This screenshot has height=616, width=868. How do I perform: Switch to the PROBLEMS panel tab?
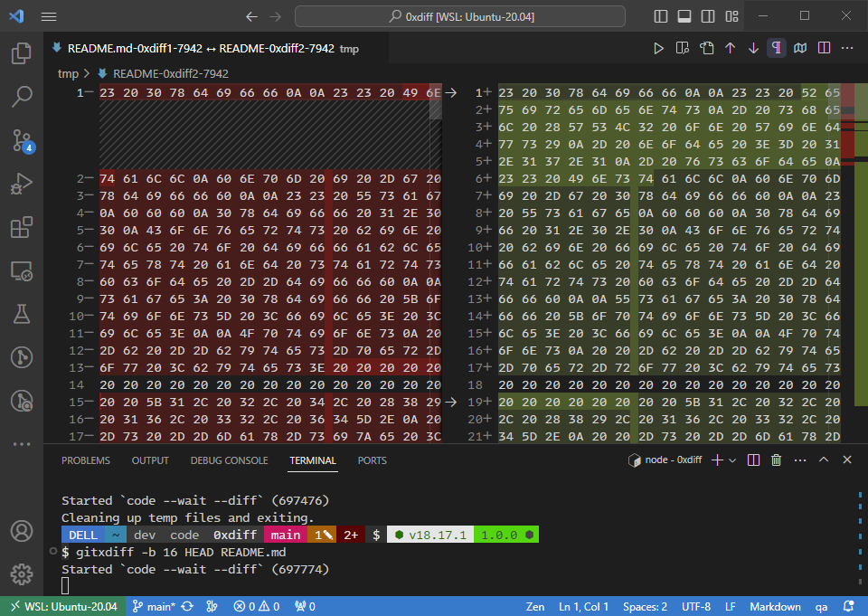(x=86, y=460)
